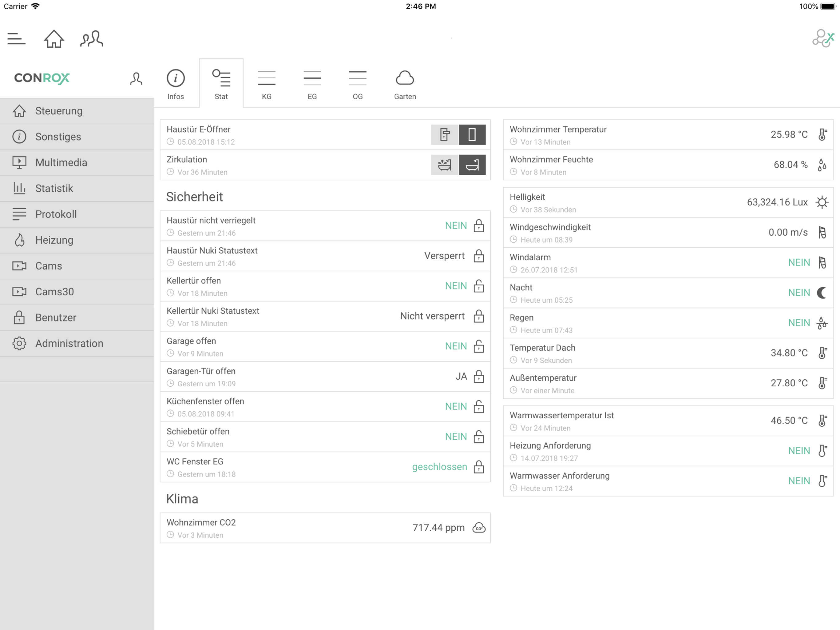Switch to the Infos tab
This screenshot has height=630, width=840.
[176, 84]
